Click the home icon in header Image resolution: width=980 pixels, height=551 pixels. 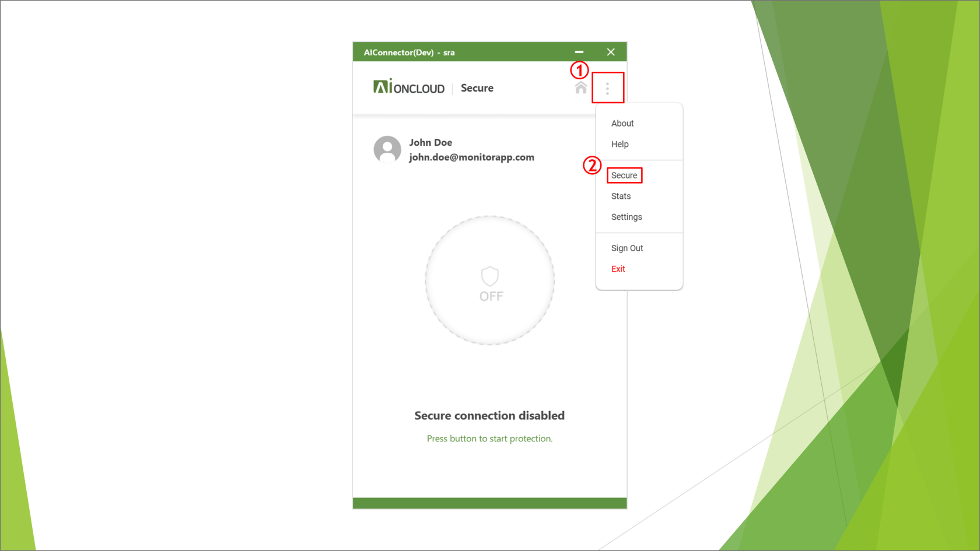tap(580, 88)
